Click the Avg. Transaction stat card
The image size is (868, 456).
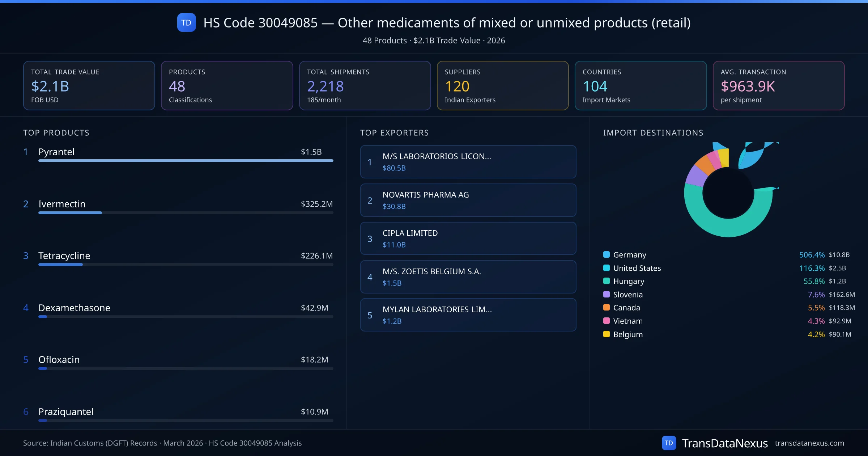tap(778, 85)
